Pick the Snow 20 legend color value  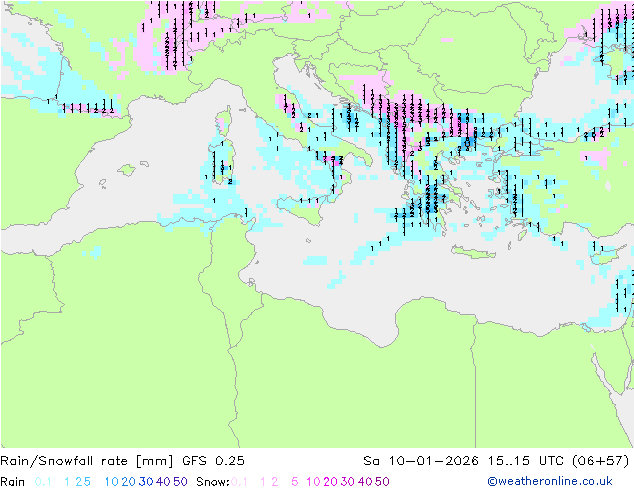(330, 482)
